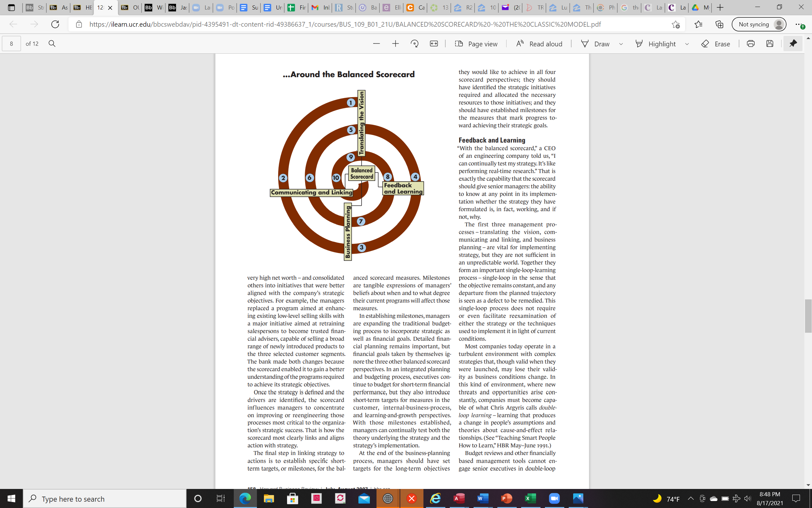Open a new browser tab
Viewport: 812px width, 508px height.
720,7
